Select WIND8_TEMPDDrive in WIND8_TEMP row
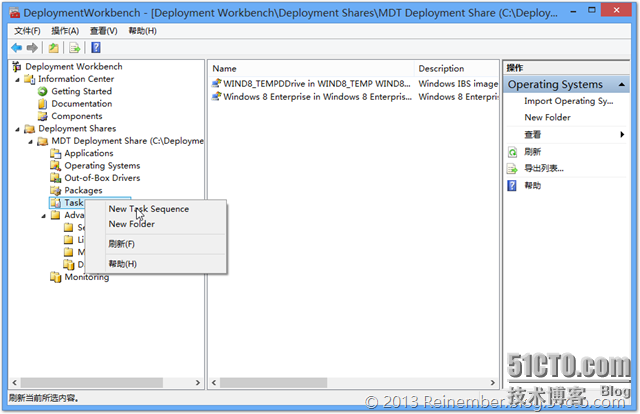 tap(316, 84)
